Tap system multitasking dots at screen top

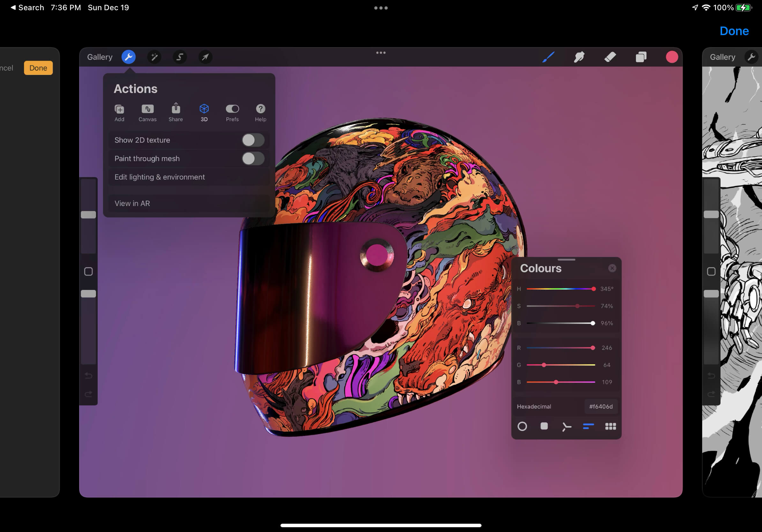pyautogui.click(x=381, y=8)
